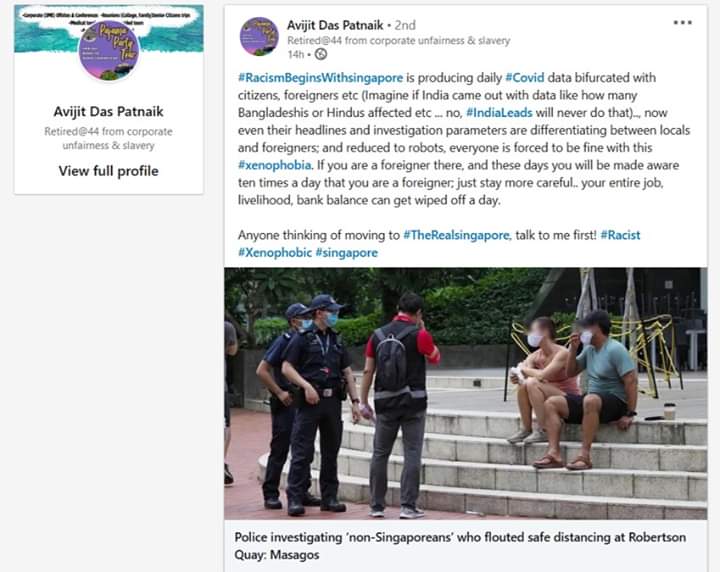Open the #IndiaLeads hashtag
This screenshot has height=572, width=720.
click(499, 112)
